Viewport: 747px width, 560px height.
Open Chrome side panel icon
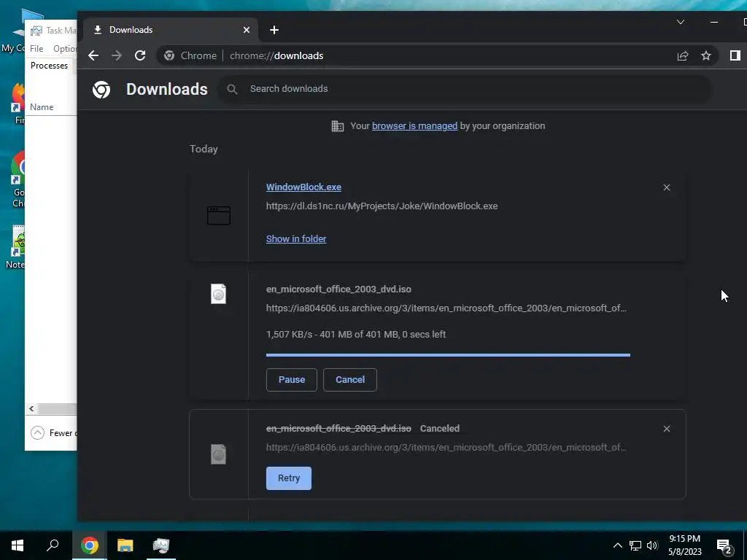735,55
